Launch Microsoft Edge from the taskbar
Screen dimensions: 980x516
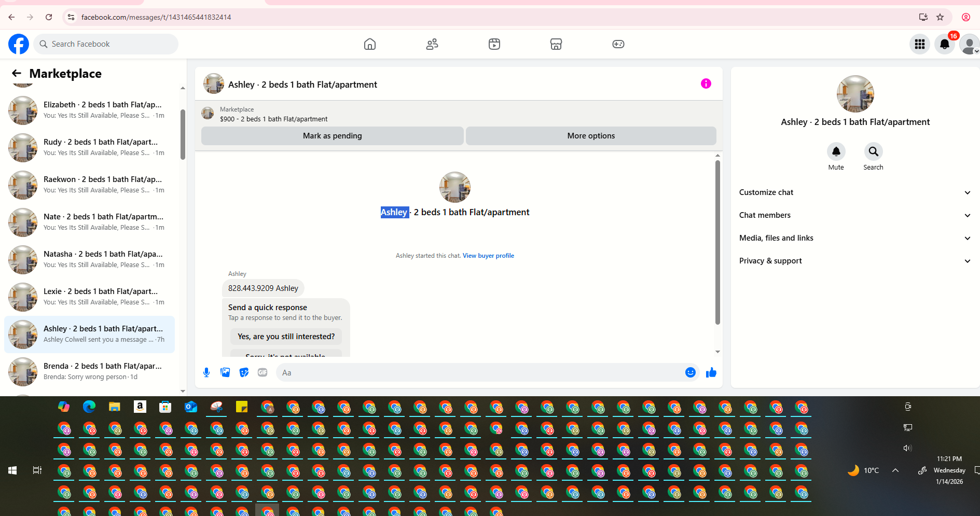click(x=89, y=407)
